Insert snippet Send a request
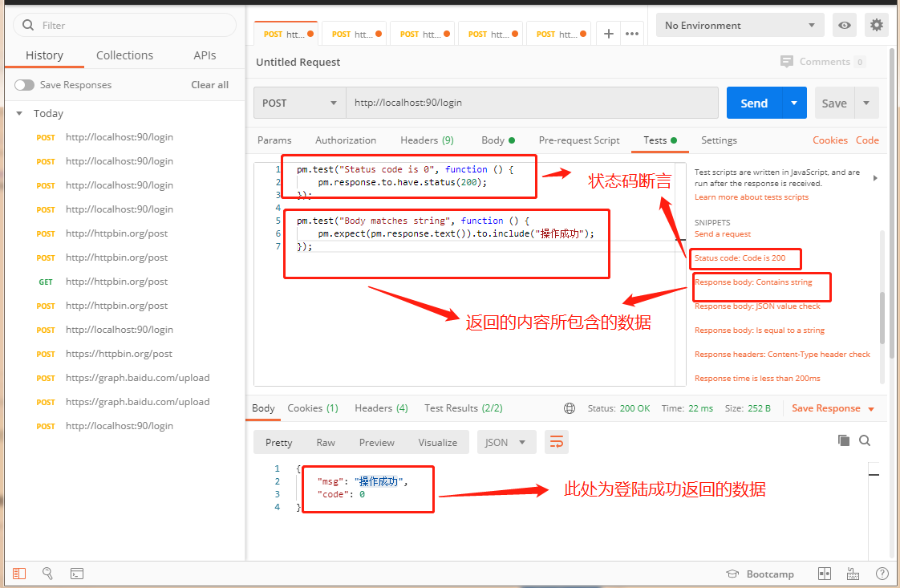Viewport: 900px width, 588px height. point(723,233)
